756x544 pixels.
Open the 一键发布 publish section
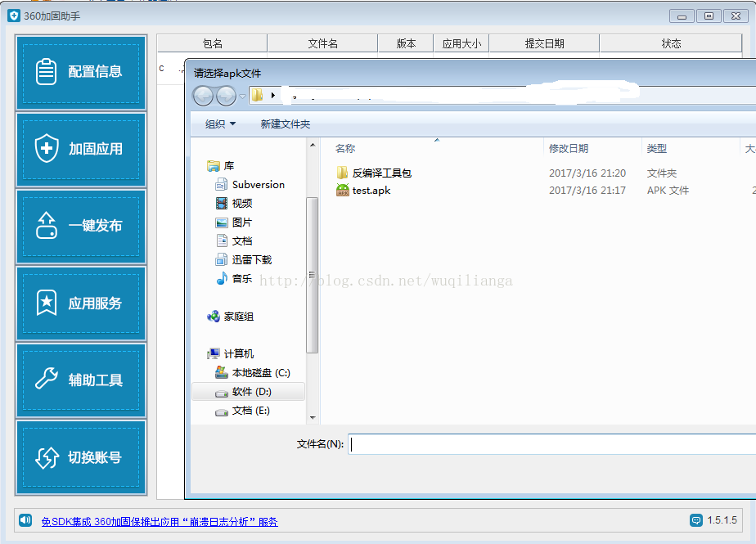[x=81, y=226]
